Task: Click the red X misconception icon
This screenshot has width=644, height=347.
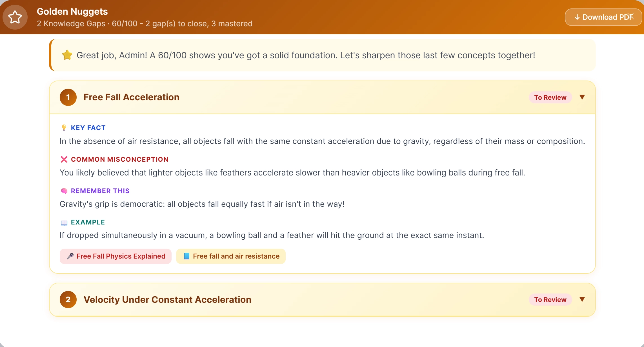Action: point(64,159)
